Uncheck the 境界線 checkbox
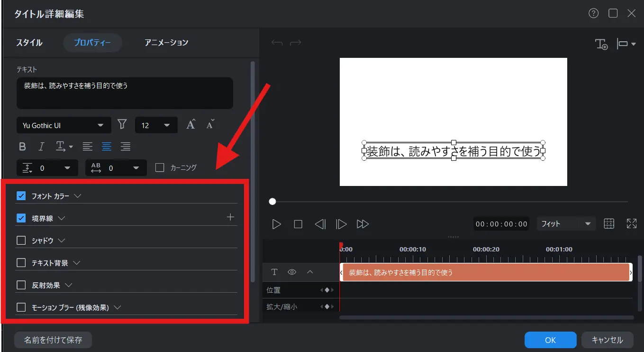The width and height of the screenshot is (644, 352). pyautogui.click(x=21, y=218)
